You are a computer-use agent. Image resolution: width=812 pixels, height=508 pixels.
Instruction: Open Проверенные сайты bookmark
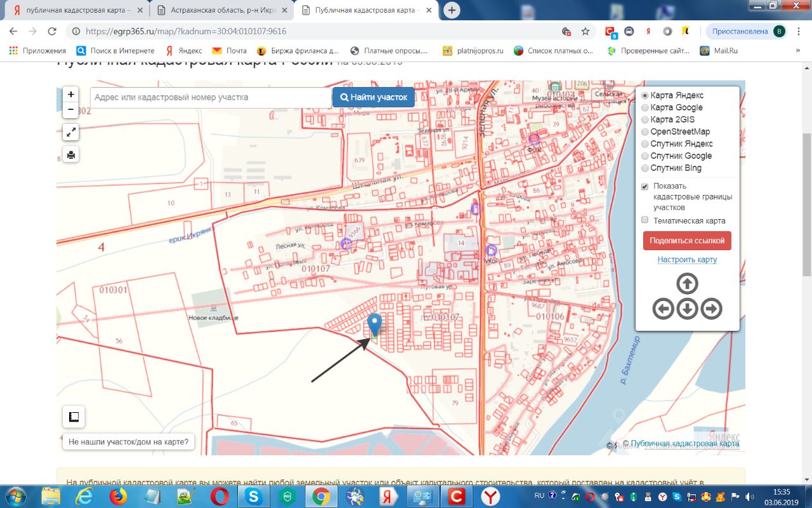(x=648, y=51)
